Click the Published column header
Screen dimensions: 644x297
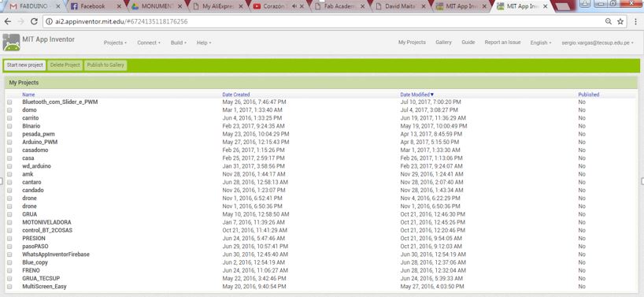[x=589, y=95]
